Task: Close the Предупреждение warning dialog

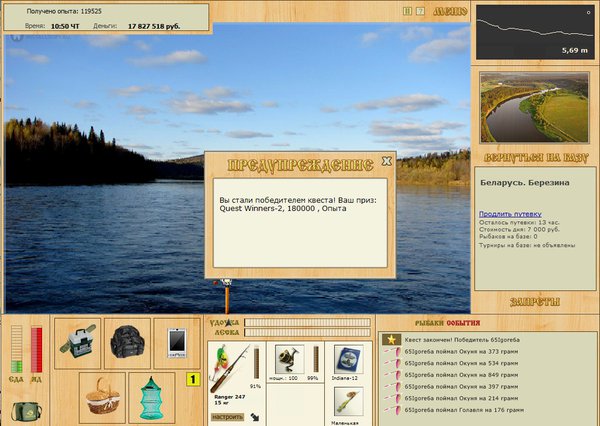Action: click(386, 161)
